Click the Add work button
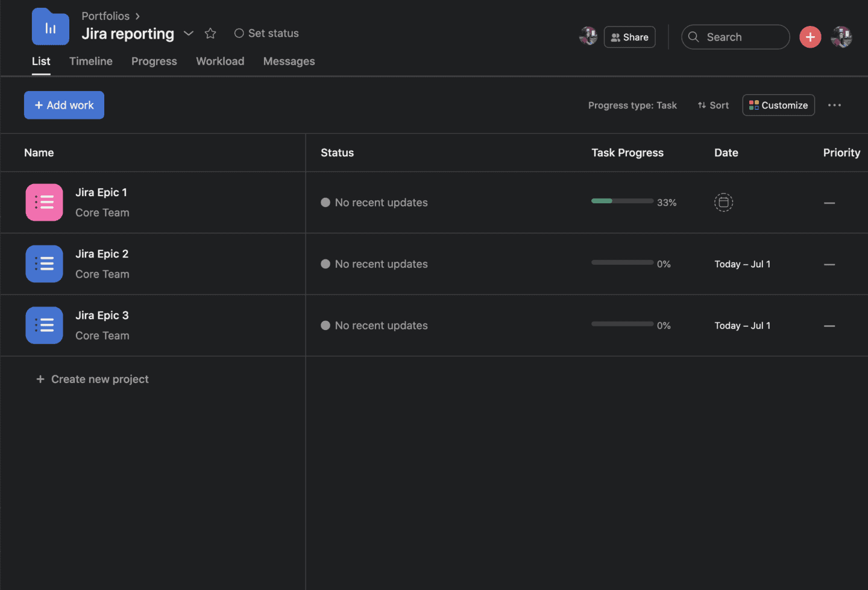 coord(64,105)
